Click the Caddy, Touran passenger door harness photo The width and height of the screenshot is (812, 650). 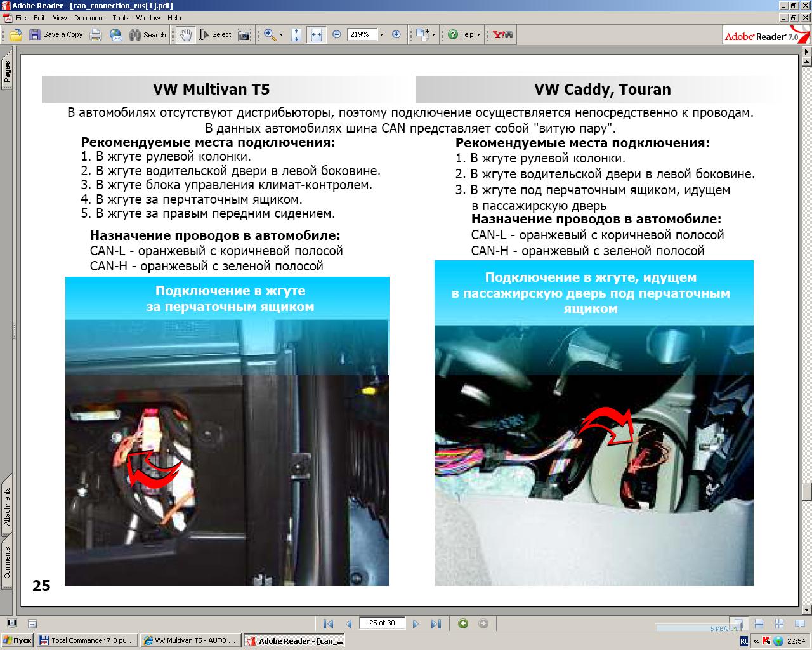pyautogui.click(x=594, y=423)
